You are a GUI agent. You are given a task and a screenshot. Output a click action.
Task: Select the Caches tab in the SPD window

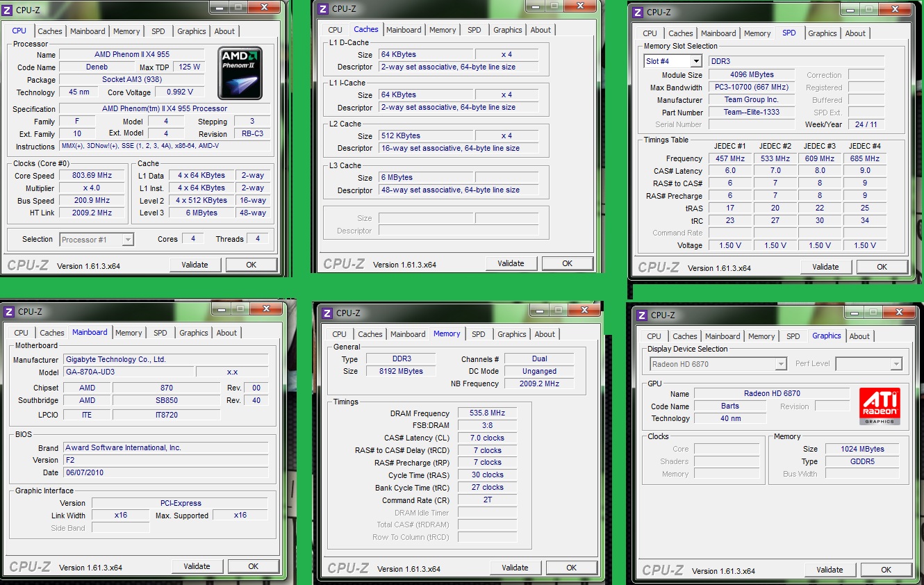[681, 33]
